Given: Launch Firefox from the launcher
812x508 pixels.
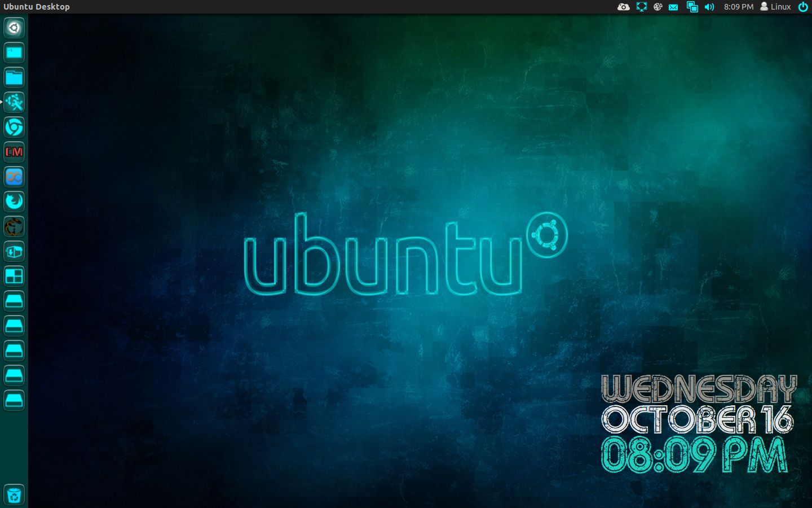Looking at the screenshot, I should tap(14, 202).
